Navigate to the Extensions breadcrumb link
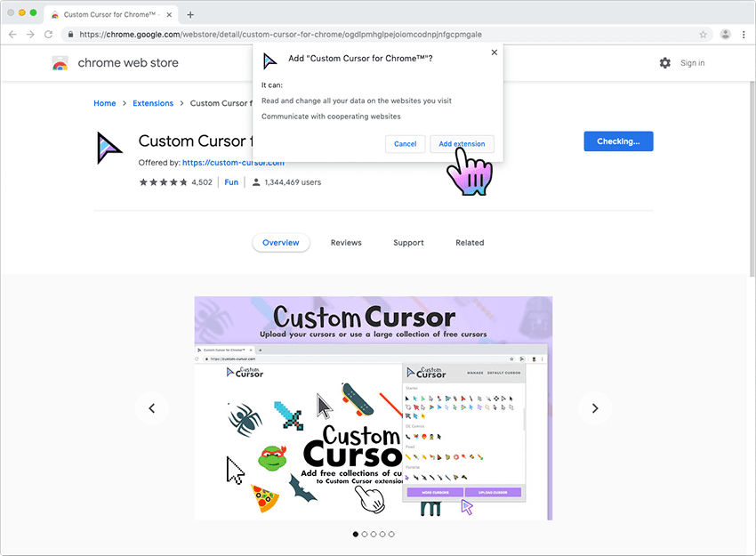Screen dimensions: 756x556 (x=152, y=102)
